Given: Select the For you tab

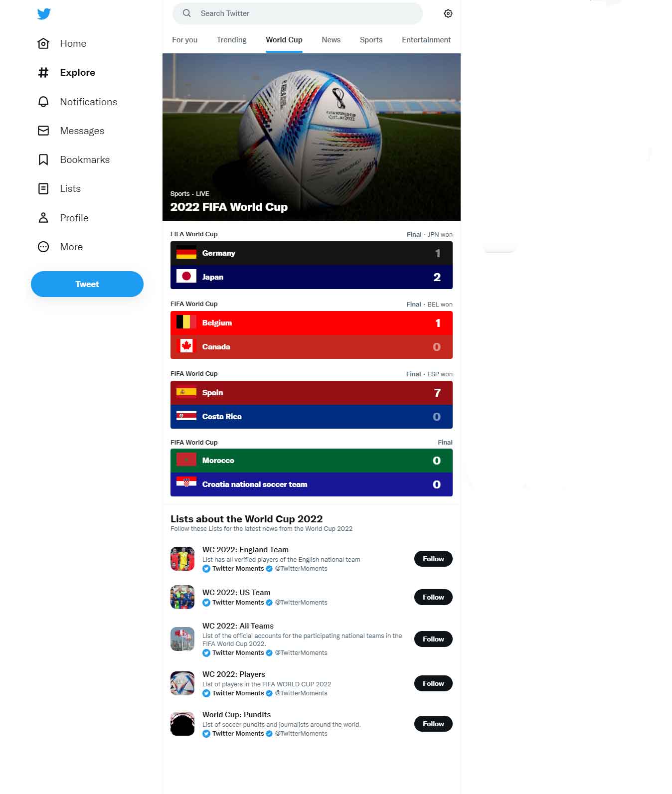Looking at the screenshot, I should [x=184, y=40].
